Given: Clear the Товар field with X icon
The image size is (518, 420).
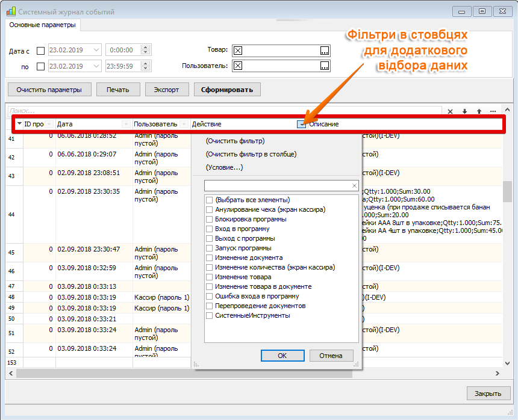Looking at the screenshot, I should click(238, 51).
